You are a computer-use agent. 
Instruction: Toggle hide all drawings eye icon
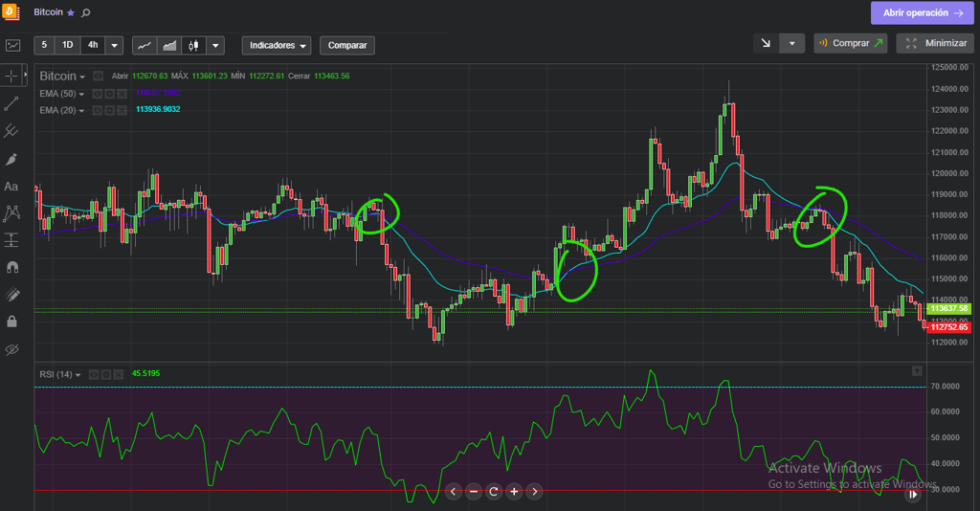pos(11,349)
